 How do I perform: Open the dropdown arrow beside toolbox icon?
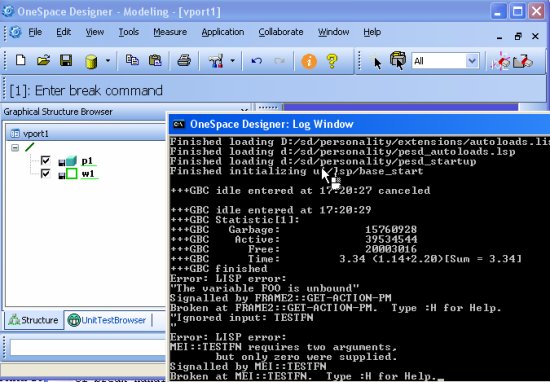[232, 61]
